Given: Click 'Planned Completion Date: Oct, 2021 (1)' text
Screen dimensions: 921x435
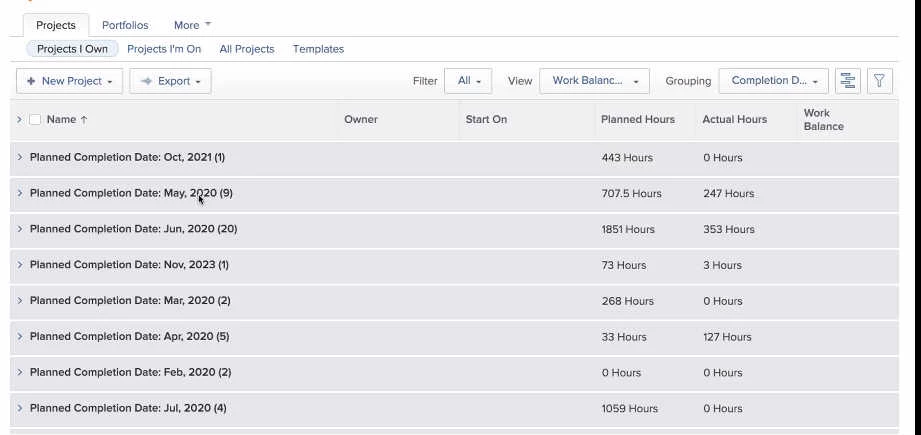Looking at the screenshot, I should tap(127, 157).
